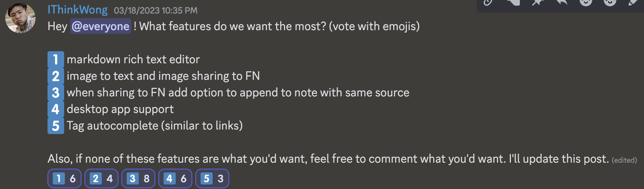
Task: Vote using the number 4 reaction pill
Action: 175,178
